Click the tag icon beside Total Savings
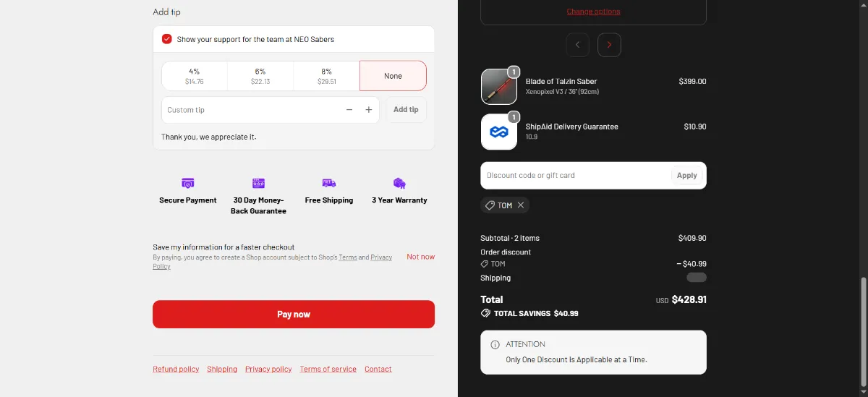The width and height of the screenshot is (868, 397). [485, 313]
